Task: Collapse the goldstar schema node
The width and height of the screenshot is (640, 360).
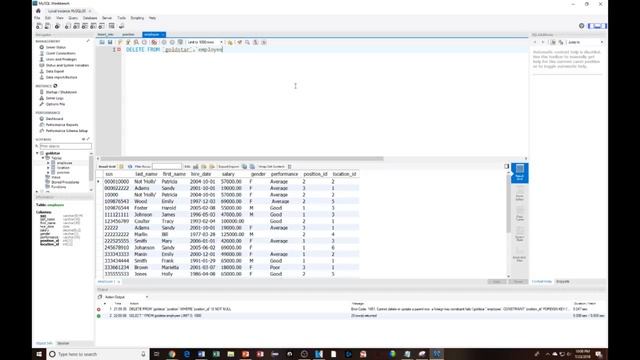Action: (37, 153)
